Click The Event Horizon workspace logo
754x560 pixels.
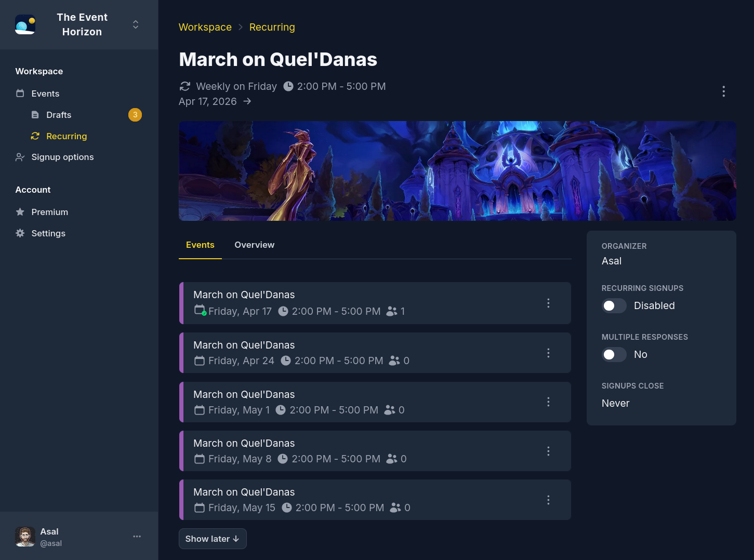[x=25, y=24]
